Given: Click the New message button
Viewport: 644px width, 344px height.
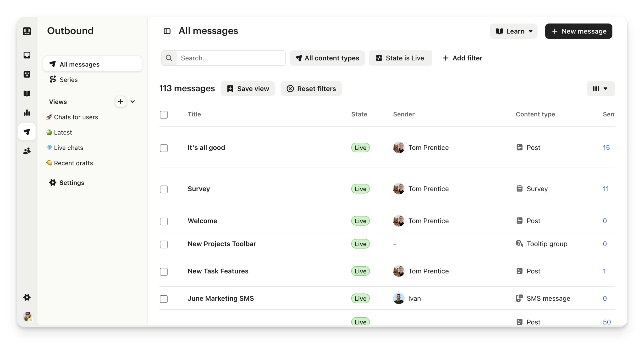Looking at the screenshot, I should [x=578, y=31].
